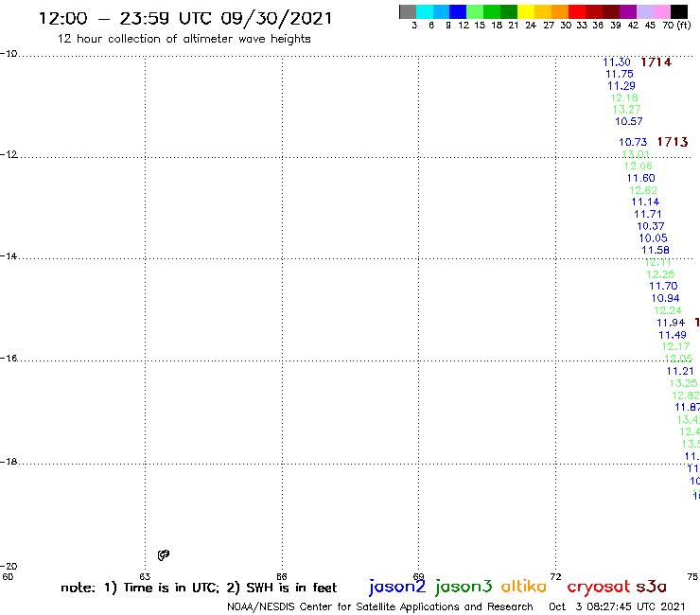Click the green value 12.06
Viewport: 700px width, 615px height.
638,167
